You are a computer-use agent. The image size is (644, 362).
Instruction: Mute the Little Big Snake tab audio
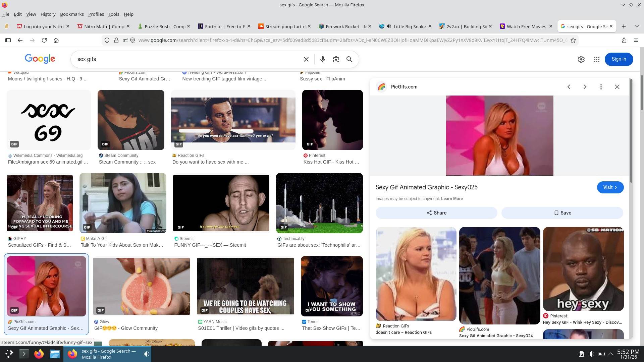[x=389, y=26]
